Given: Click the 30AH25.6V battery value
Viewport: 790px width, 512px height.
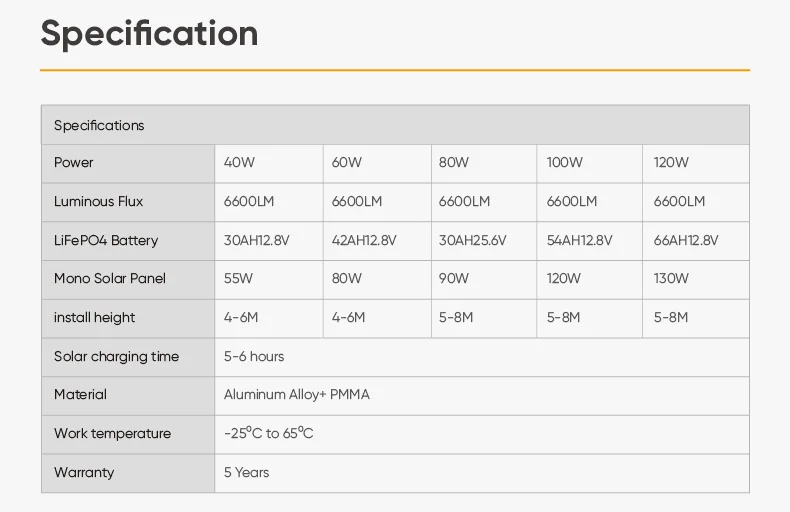Looking at the screenshot, I should 473,240.
